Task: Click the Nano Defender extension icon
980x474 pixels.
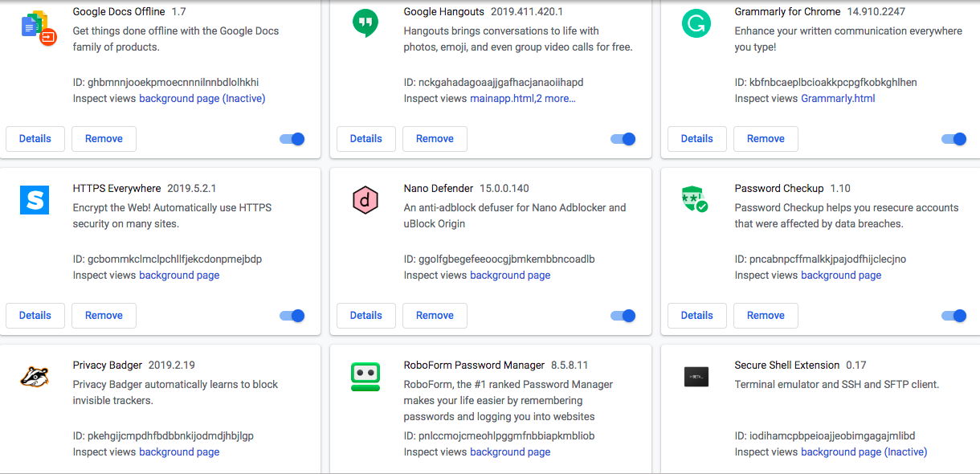Action: (365, 200)
